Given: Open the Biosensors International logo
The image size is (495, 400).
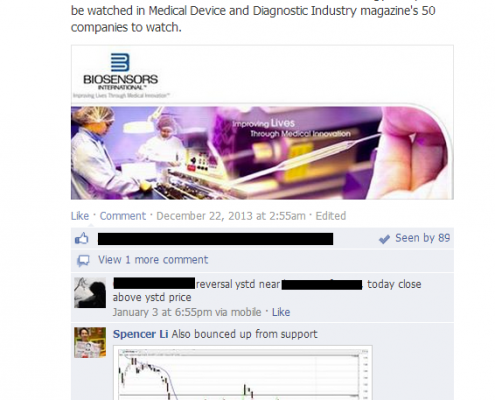Looking at the screenshot, I should 120,72.
